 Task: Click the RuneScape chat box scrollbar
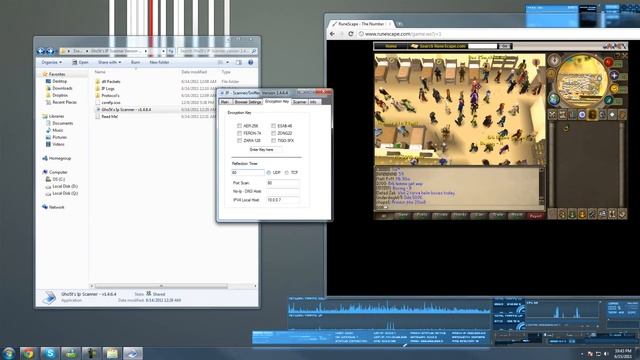542,187
